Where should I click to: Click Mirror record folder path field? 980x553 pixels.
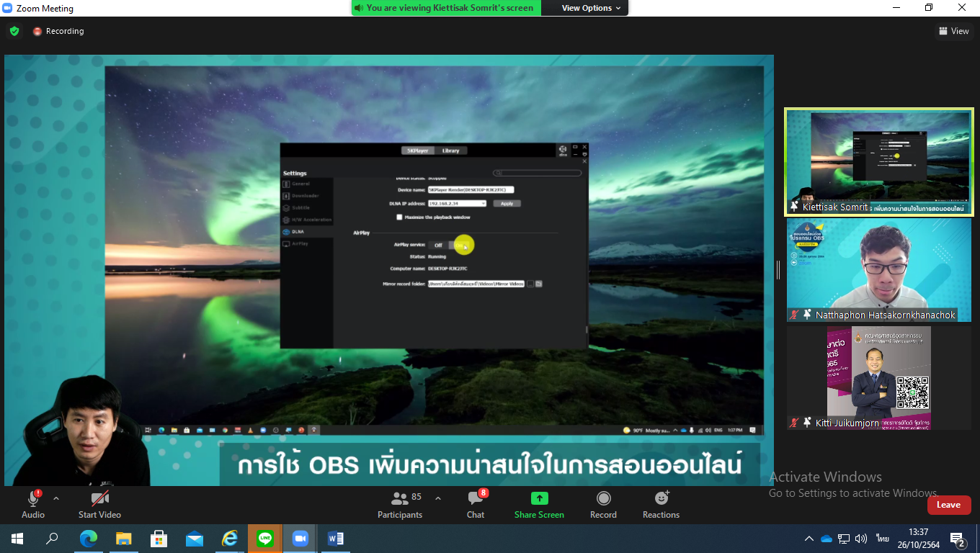pos(476,284)
